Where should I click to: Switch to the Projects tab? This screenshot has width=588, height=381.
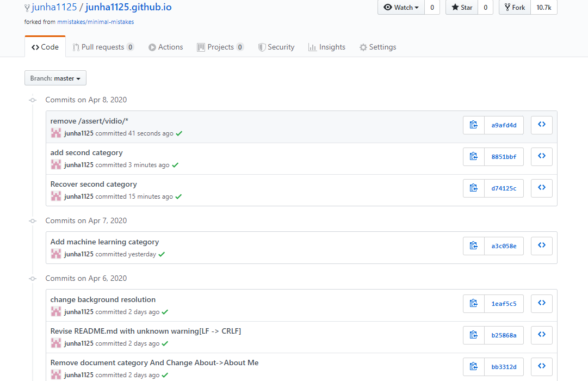[x=220, y=47]
